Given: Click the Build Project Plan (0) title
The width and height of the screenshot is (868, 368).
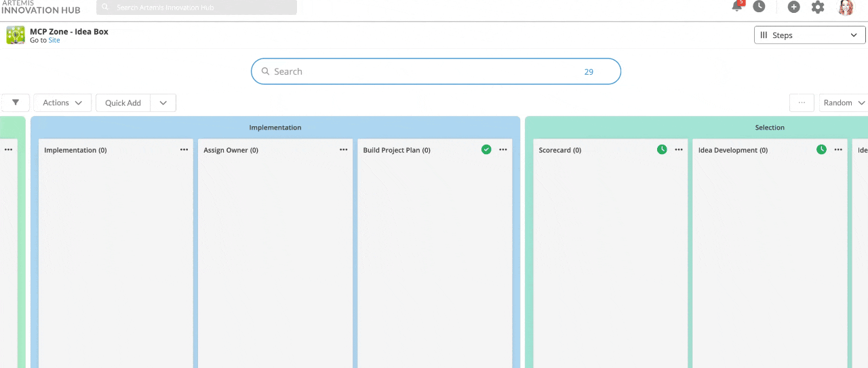Looking at the screenshot, I should click(x=397, y=150).
